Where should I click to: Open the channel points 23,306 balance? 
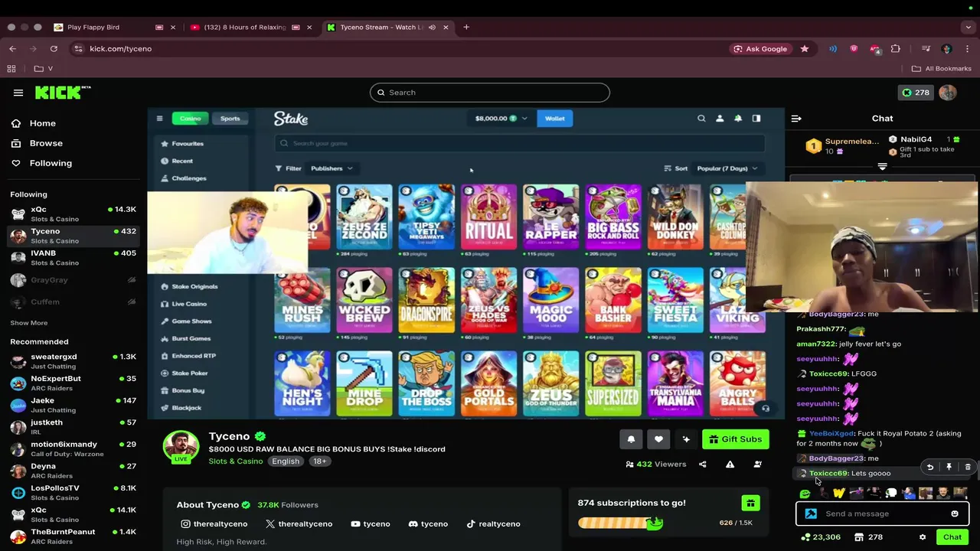click(x=821, y=537)
